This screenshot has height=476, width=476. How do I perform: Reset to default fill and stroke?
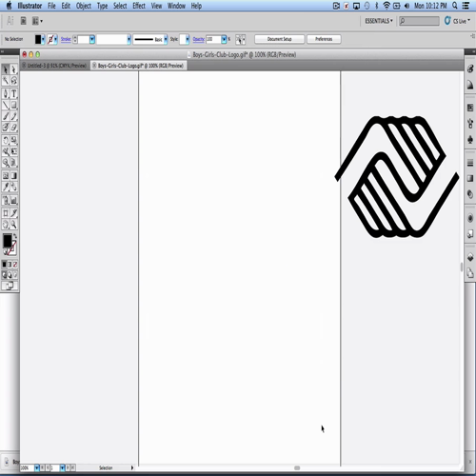pyautogui.click(x=5, y=252)
